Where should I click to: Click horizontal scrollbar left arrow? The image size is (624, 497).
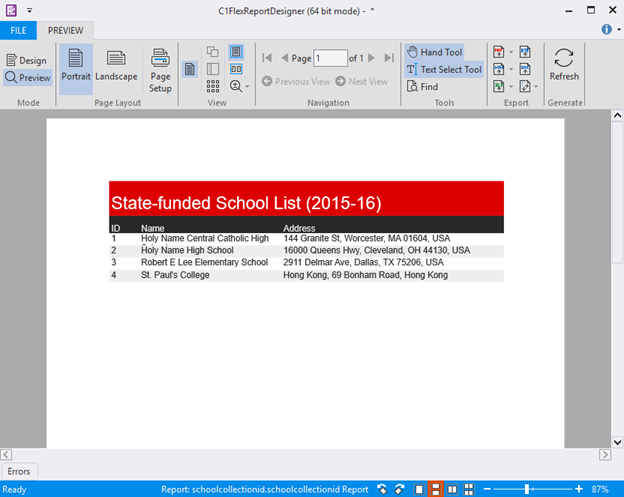pos(6,454)
